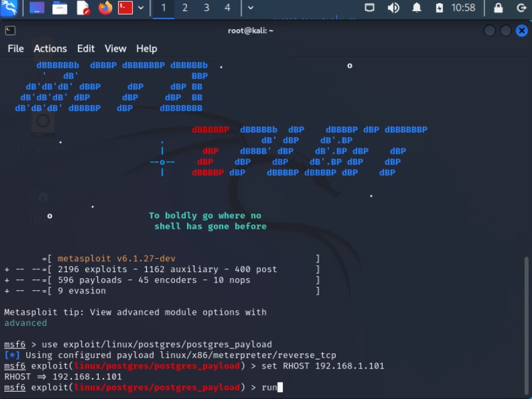Open the Actions menu
Viewport: 532px width, 399px height.
click(50, 49)
